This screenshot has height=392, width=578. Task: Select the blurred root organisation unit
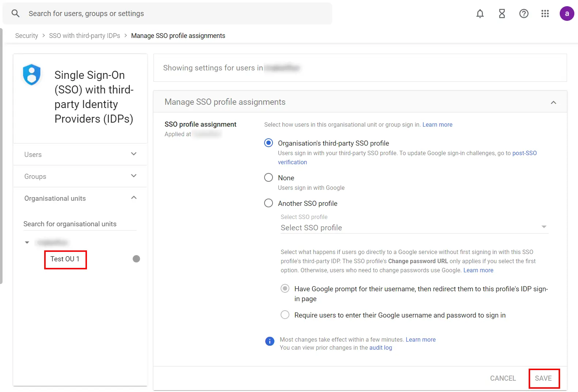[52, 242]
